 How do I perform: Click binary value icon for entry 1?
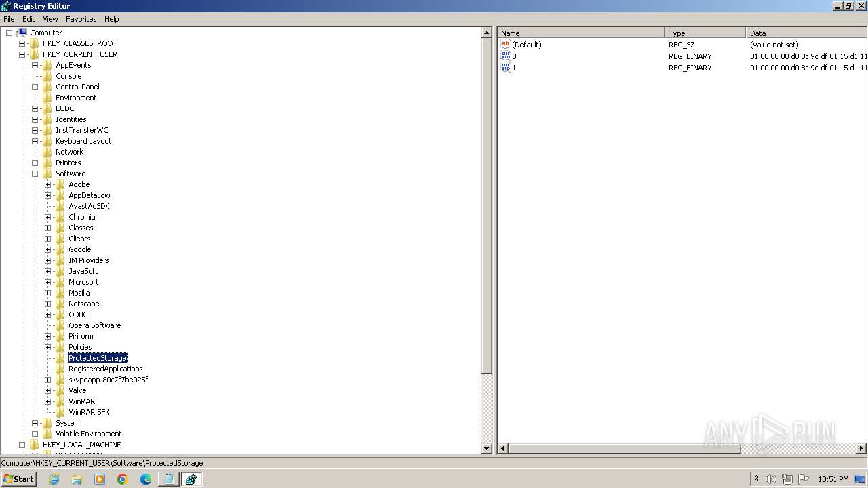[505, 68]
